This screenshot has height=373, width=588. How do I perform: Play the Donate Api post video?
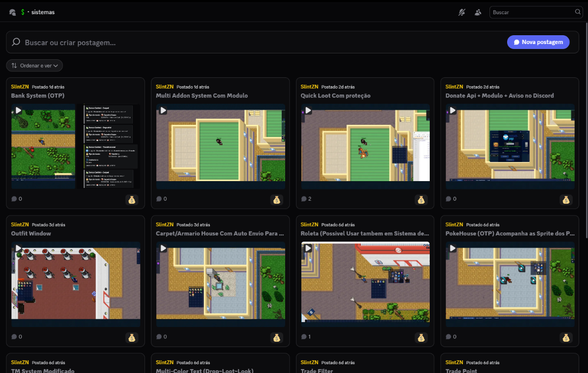452,111
